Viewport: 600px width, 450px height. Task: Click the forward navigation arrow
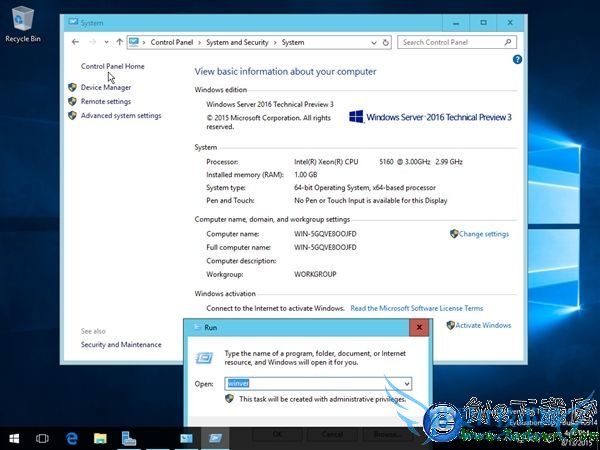pos(92,42)
